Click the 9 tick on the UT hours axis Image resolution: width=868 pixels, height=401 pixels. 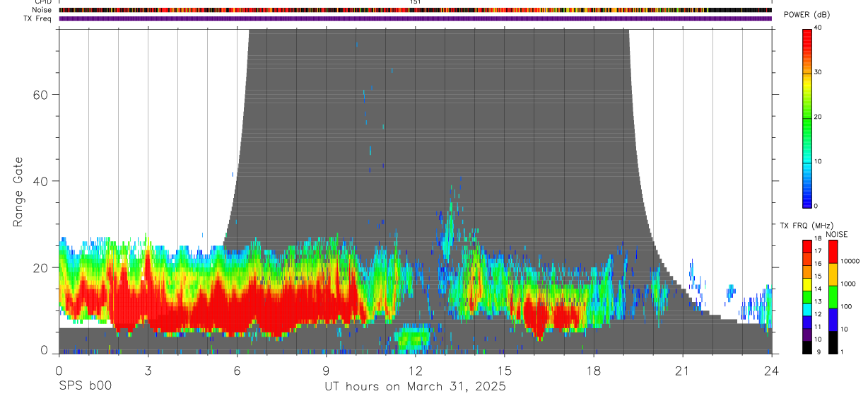point(326,370)
